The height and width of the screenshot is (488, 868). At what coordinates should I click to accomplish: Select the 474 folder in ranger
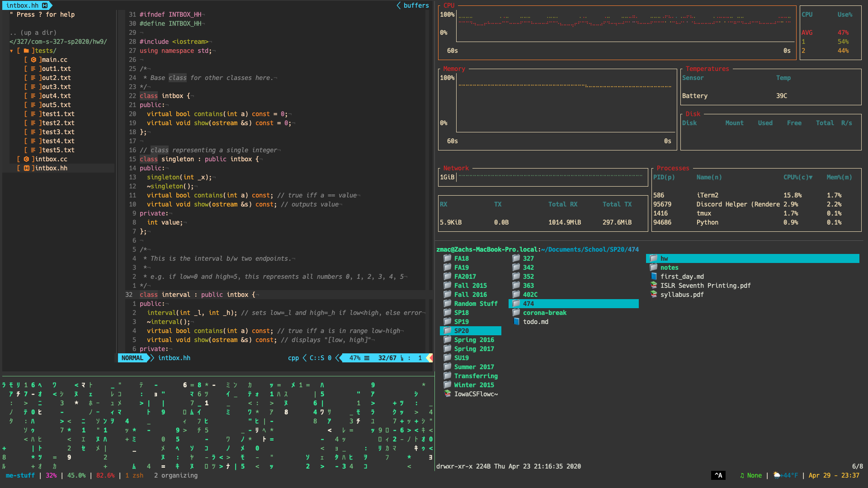[528, 304]
